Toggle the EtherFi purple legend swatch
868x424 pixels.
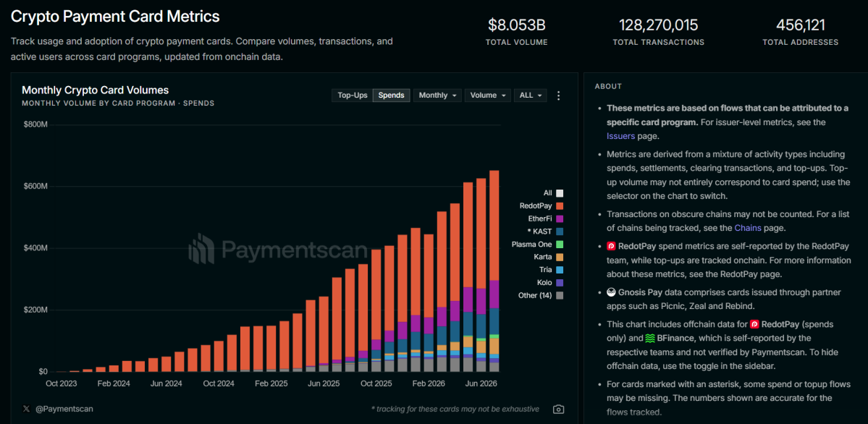pos(560,219)
